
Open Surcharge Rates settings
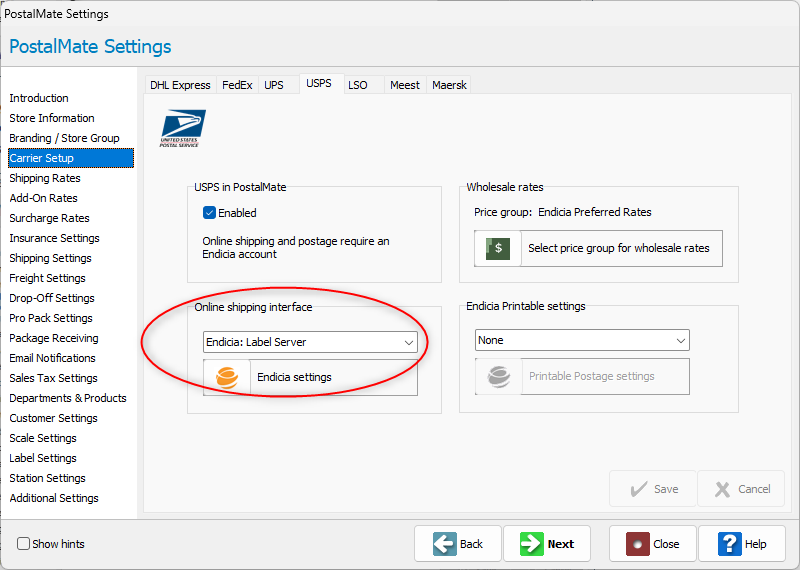pyautogui.click(x=49, y=218)
